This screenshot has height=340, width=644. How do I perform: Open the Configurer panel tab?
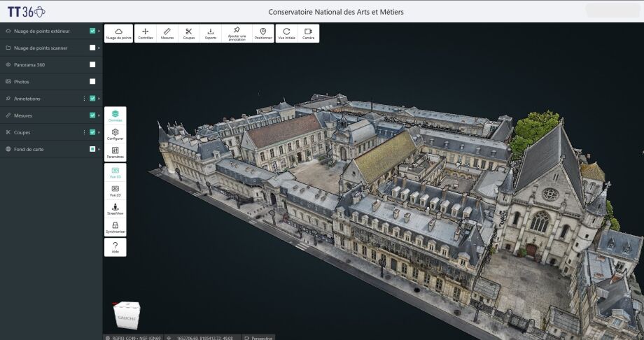(x=115, y=134)
